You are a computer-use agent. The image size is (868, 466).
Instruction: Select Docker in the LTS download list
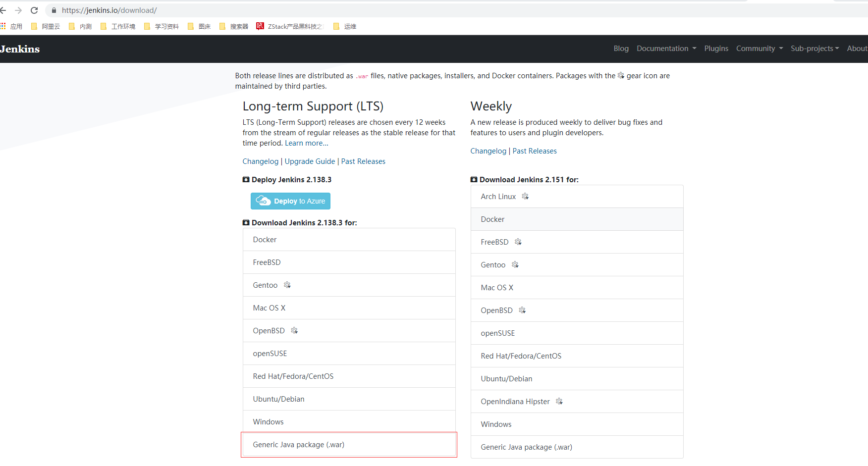click(x=349, y=240)
